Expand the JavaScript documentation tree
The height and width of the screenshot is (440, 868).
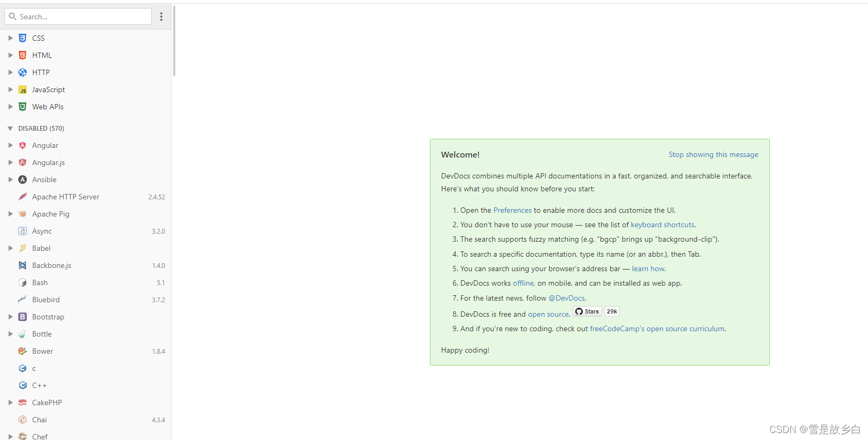(10, 90)
